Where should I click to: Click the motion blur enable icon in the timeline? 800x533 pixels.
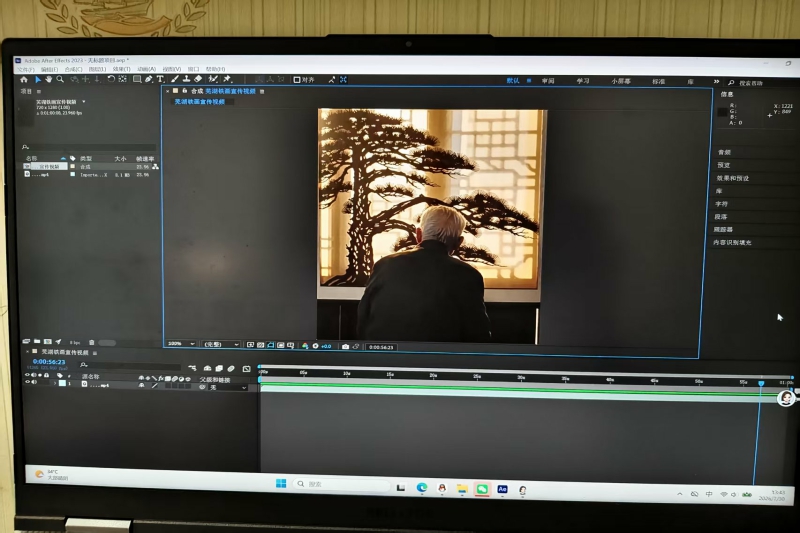coord(231,368)
